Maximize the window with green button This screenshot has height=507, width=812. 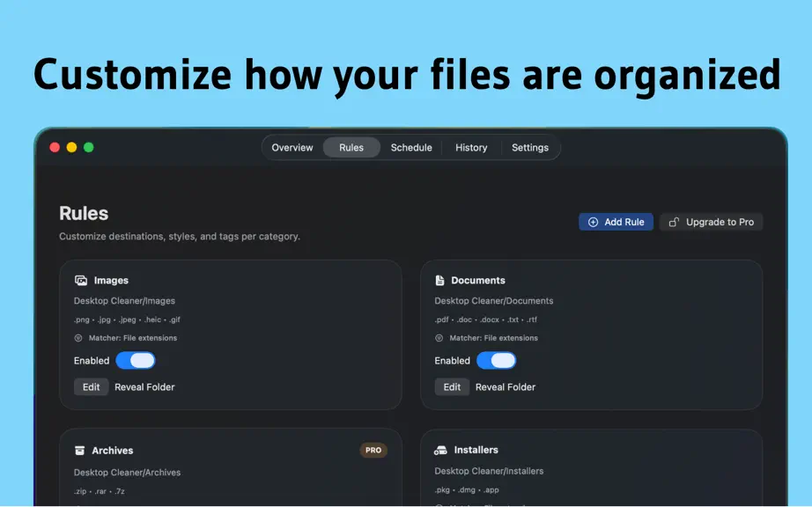[89, 148]
